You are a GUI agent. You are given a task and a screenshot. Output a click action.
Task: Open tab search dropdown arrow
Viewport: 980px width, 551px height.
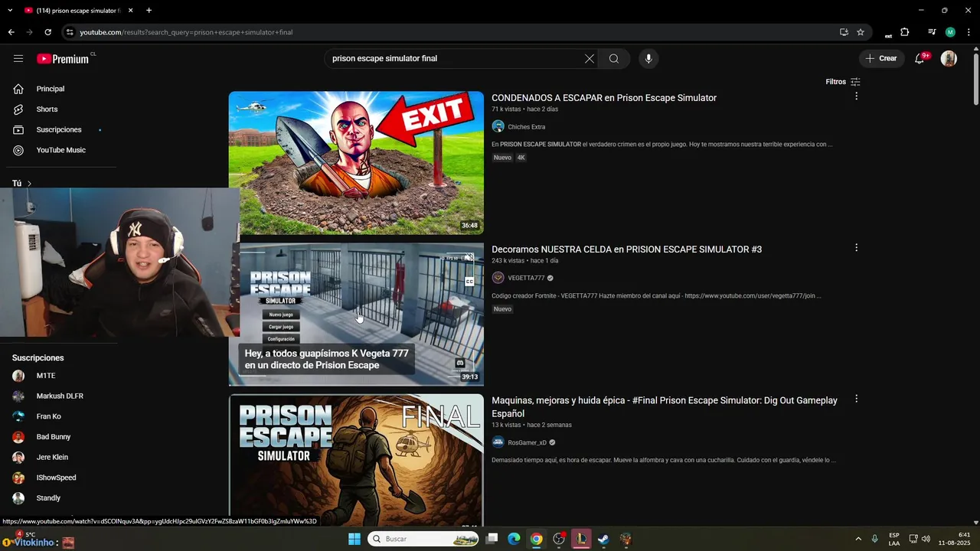[10, 11]
